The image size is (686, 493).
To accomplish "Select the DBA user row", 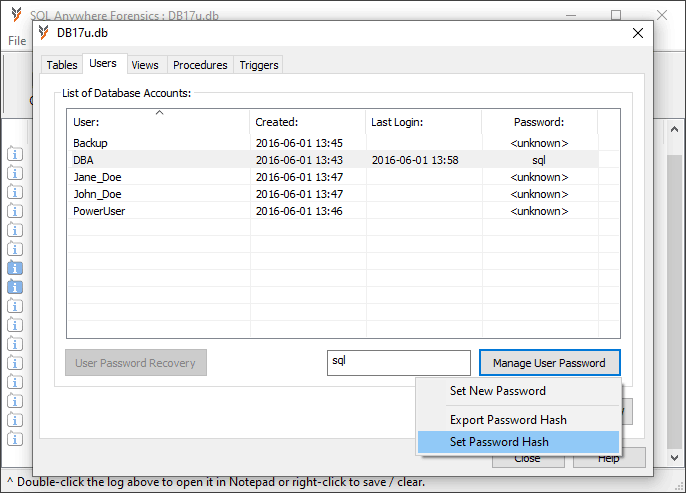I will pos(333,160).
